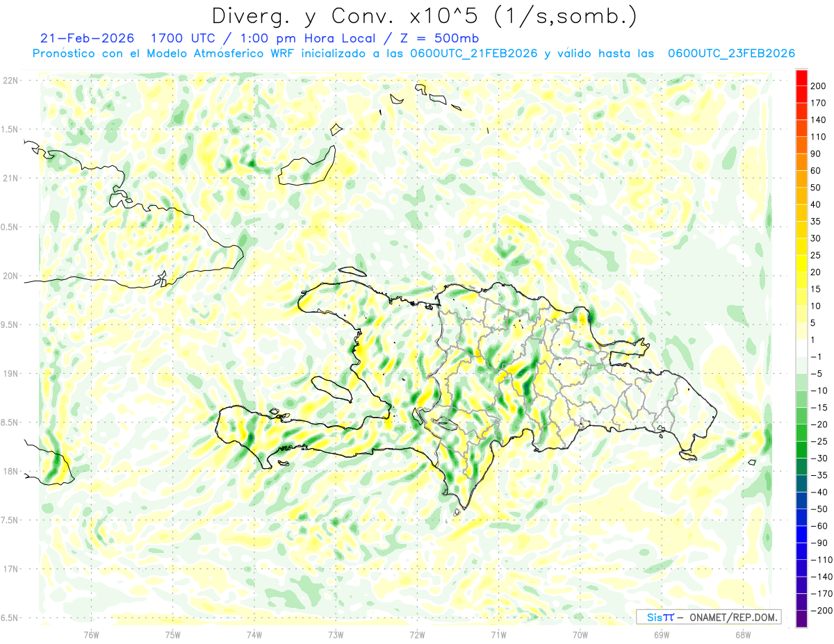Click the 6.5N latitude axis label

(x=10, y=618)
